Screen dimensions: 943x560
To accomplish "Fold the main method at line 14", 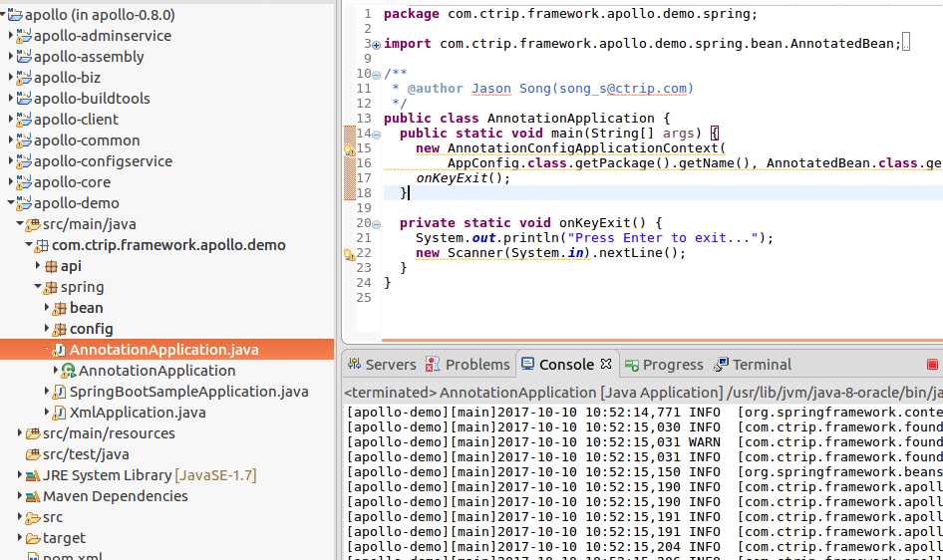I will coord(377,135).
